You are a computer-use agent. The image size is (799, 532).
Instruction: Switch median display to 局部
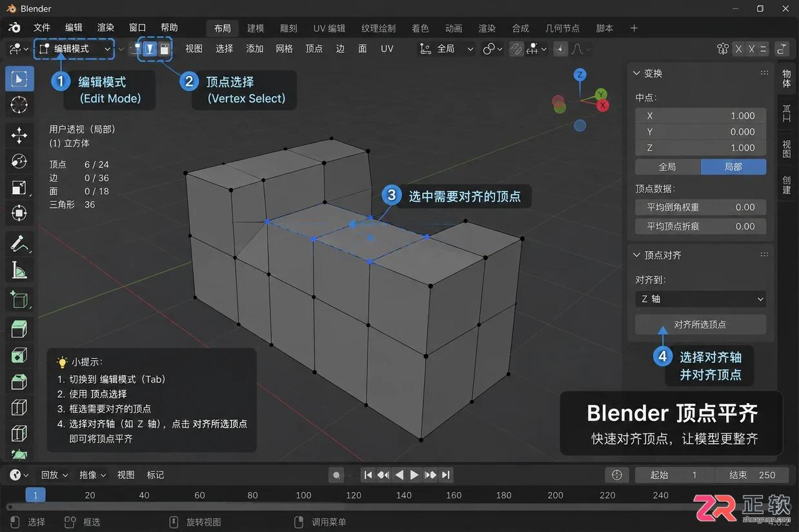pos(734,167)
